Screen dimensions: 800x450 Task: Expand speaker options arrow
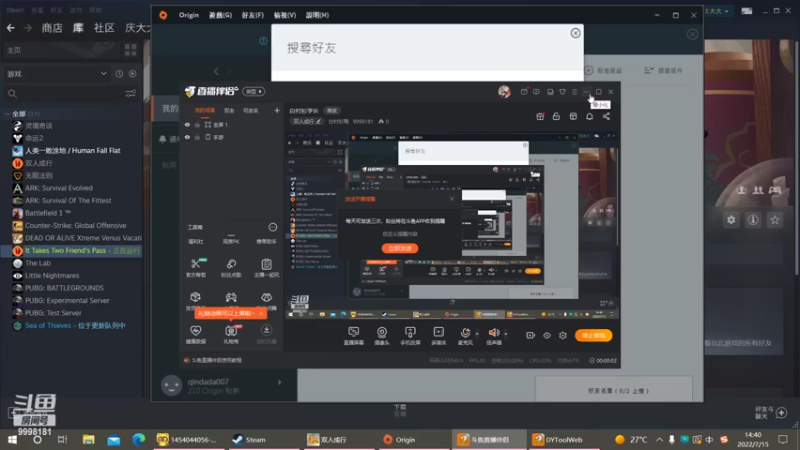coord(506,334)
